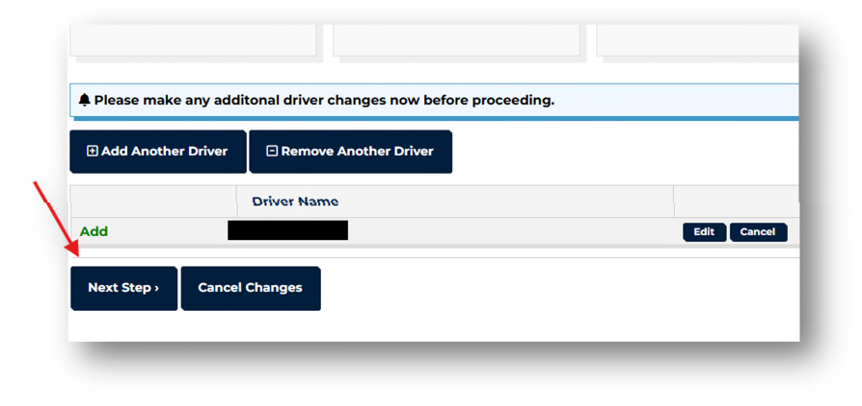Click the blank left card at top
Viewport: 862px width, 406px height.
(193, 40)
